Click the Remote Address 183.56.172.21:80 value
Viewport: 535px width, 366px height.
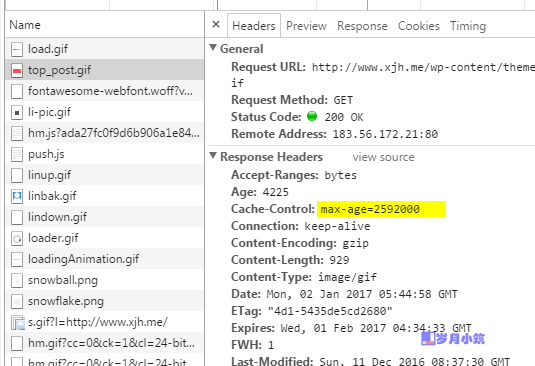(x=385, y=134)
